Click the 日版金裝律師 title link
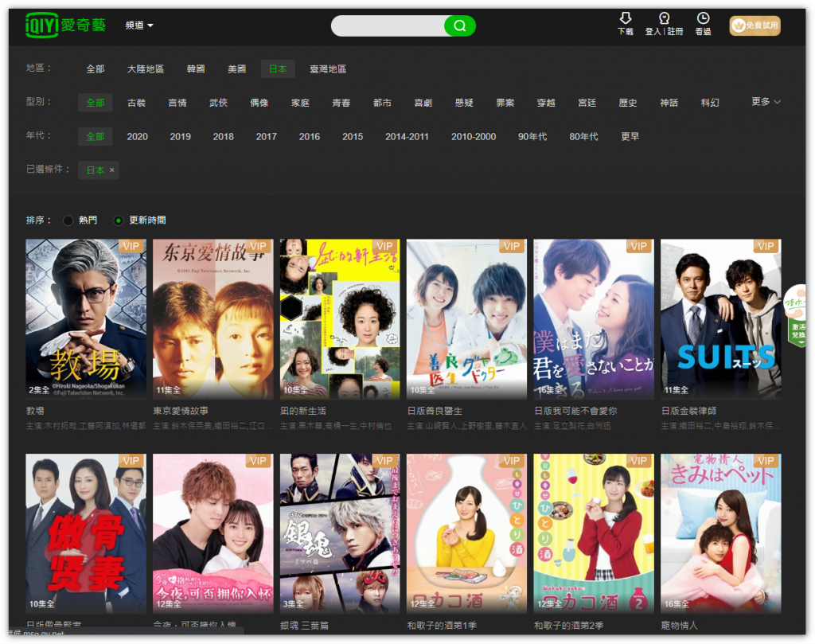Screen dimensions: 815x644 (x=688, y=411)
